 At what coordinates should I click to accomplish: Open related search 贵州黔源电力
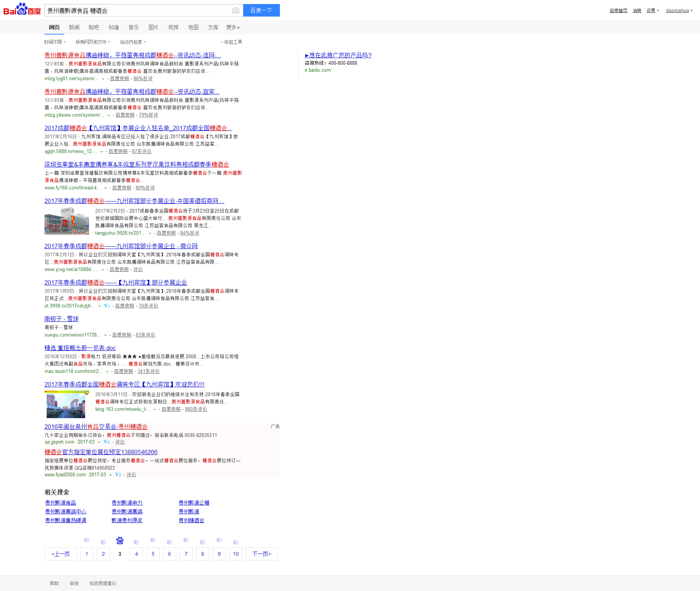click(x=127, y=503)
